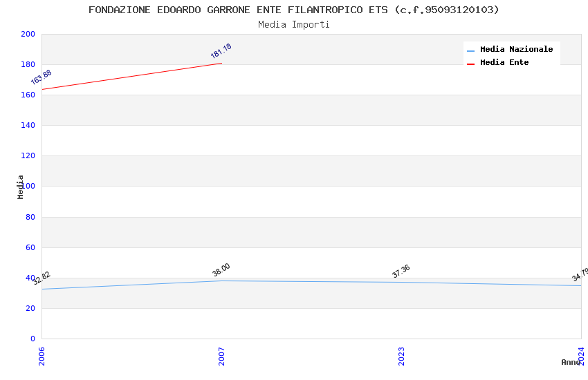
Task: Click the 120 y-axis tick label
Action: coord(28,155)
